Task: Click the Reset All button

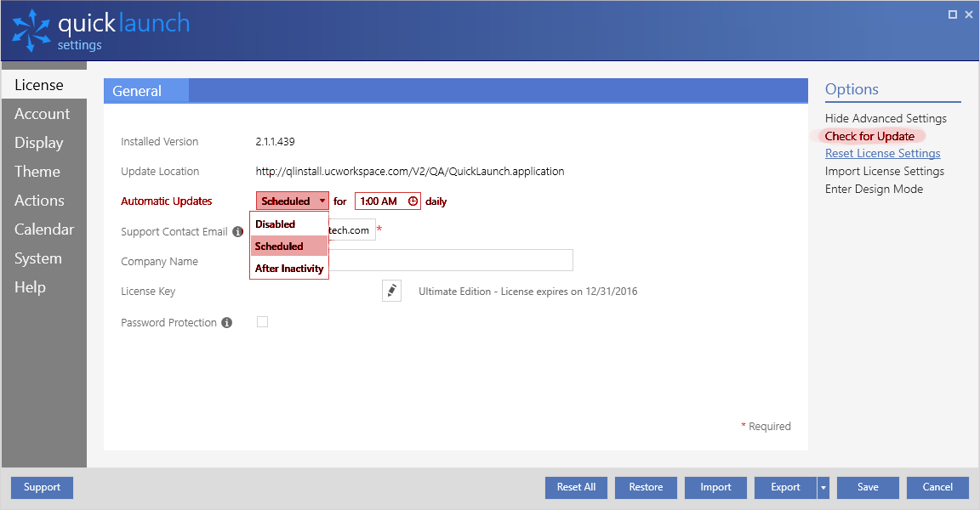Action: pyautogui.click(x=576, y=487)
